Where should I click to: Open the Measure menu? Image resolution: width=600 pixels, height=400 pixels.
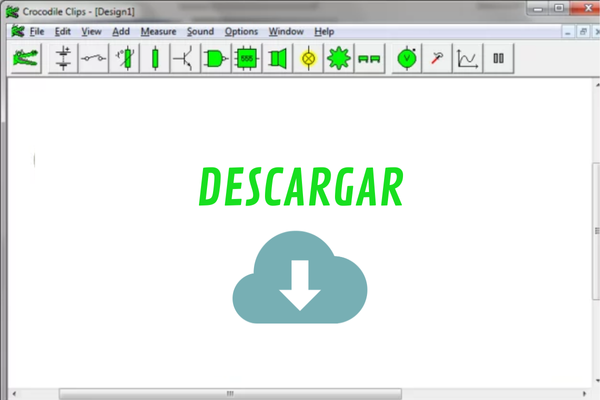coord(158,31)
